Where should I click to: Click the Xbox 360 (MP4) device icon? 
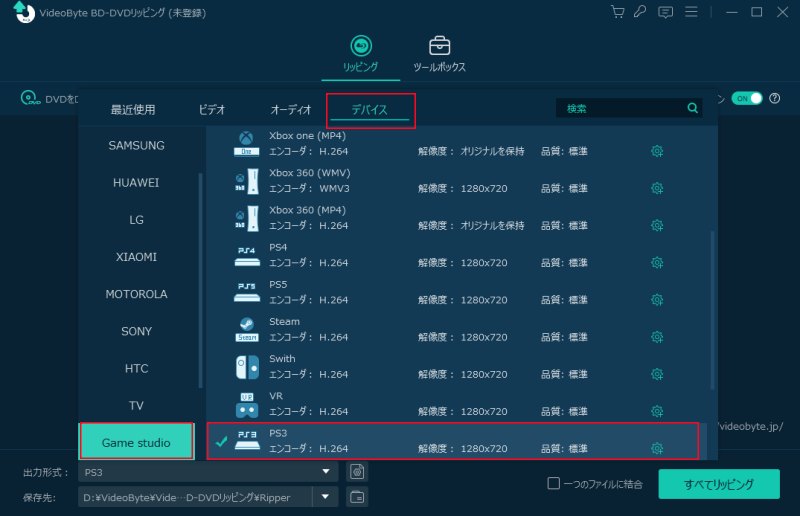(246, 218)
